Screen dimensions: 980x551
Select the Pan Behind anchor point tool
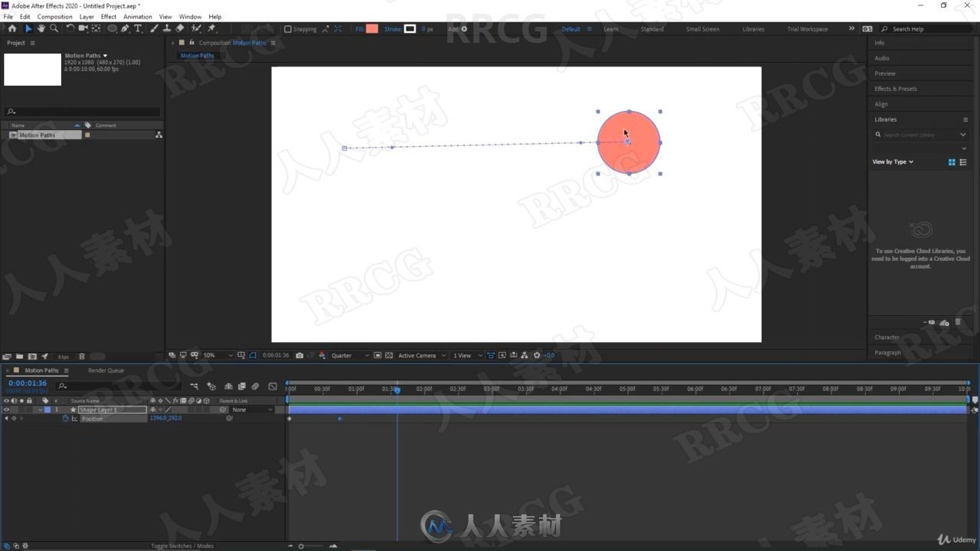(96, 28)
